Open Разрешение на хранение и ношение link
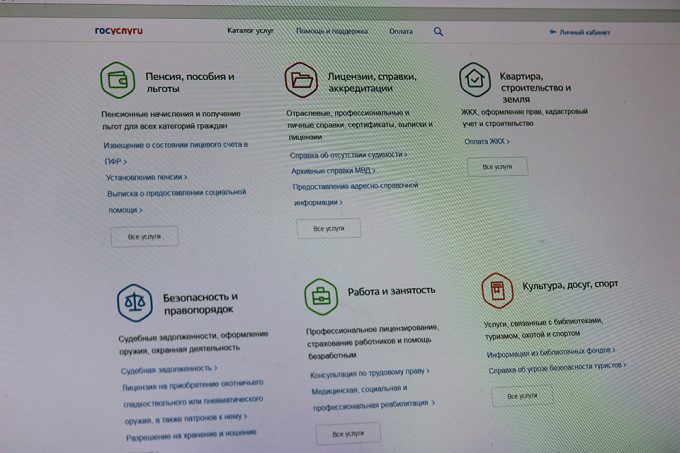The height and width of the screenshot is (453, 680). pos(191,435)
